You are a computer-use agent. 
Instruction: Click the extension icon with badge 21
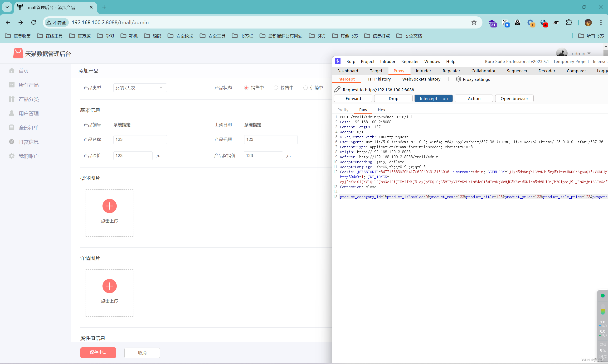492,23
